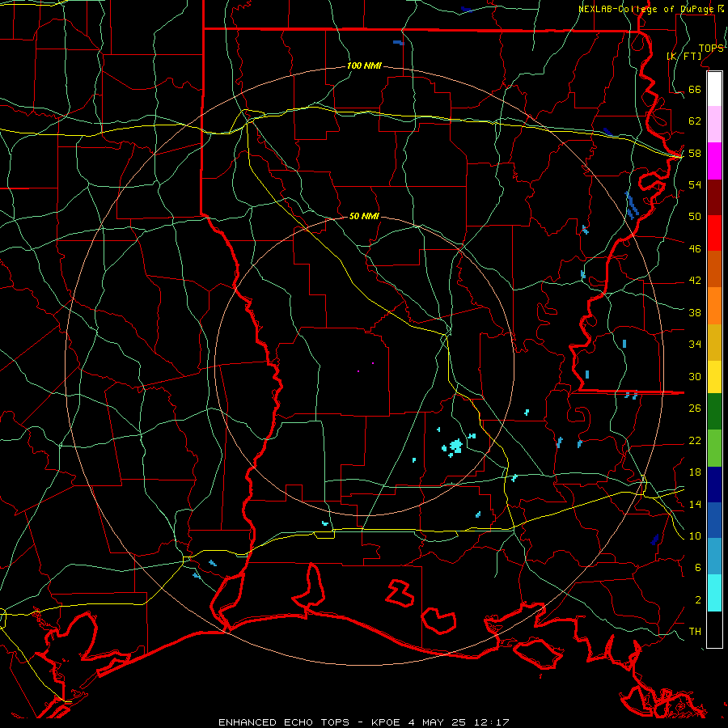
Task: Click the "TH" legend label
Action: (x=695, y=632)
